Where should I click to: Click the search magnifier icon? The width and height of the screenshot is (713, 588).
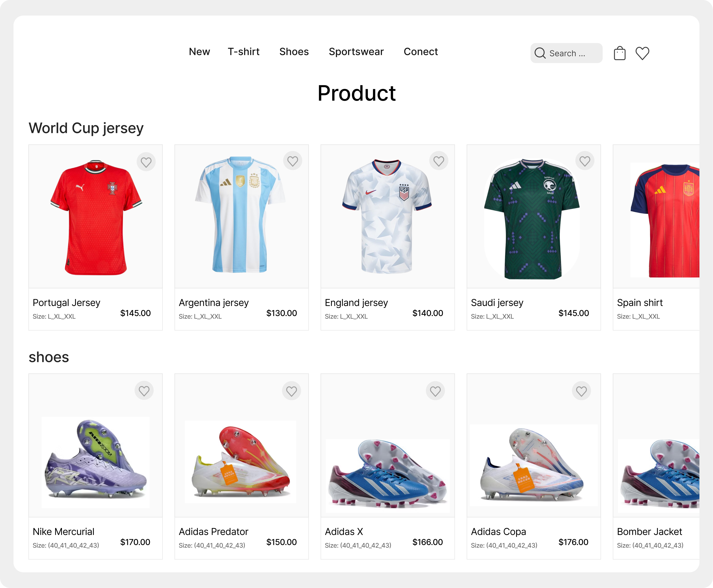(x=540, y=53)
